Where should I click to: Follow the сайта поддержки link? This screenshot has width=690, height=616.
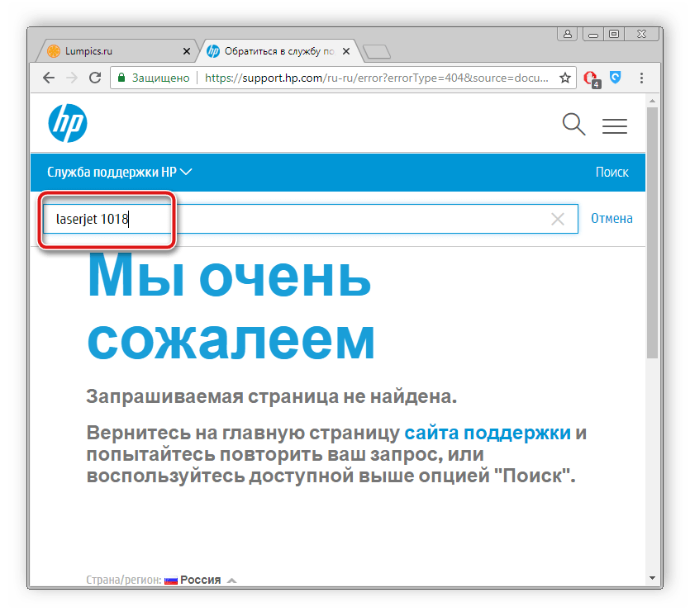pyautogui.click(x=488, y=434)
